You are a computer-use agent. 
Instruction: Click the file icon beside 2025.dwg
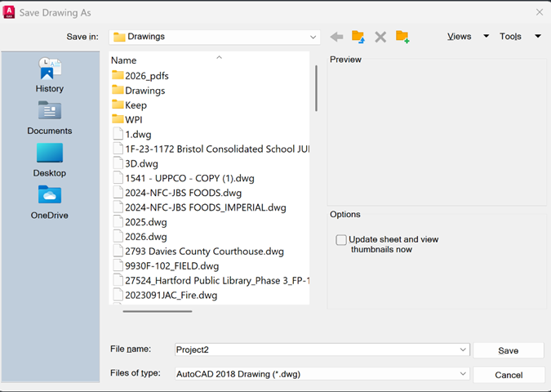point(118,222)
